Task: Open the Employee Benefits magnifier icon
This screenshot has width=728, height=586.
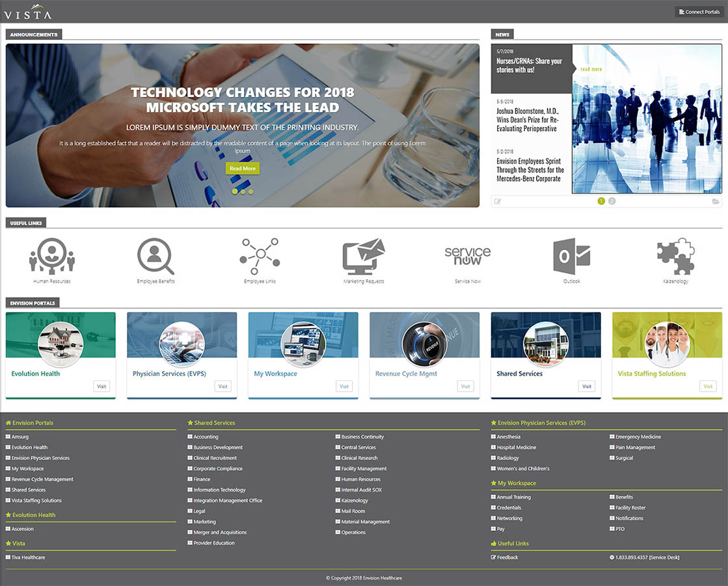Action: pyautogui.click(x=155, y=256)
